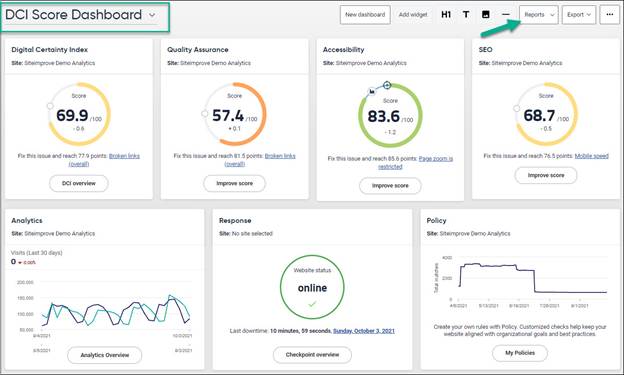
Task: Click the My Policies button
Action: pyautogui.click(x=520, y=353)
